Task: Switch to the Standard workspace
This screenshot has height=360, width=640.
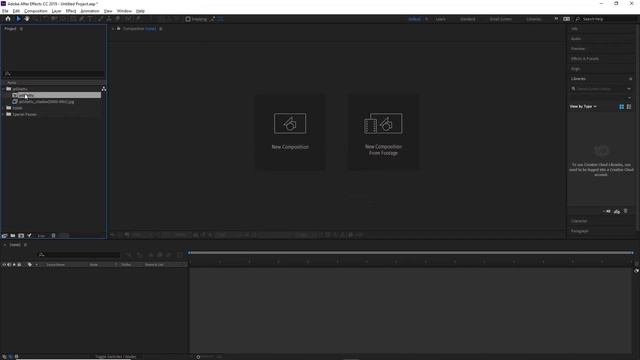Action: click(468, 19)
